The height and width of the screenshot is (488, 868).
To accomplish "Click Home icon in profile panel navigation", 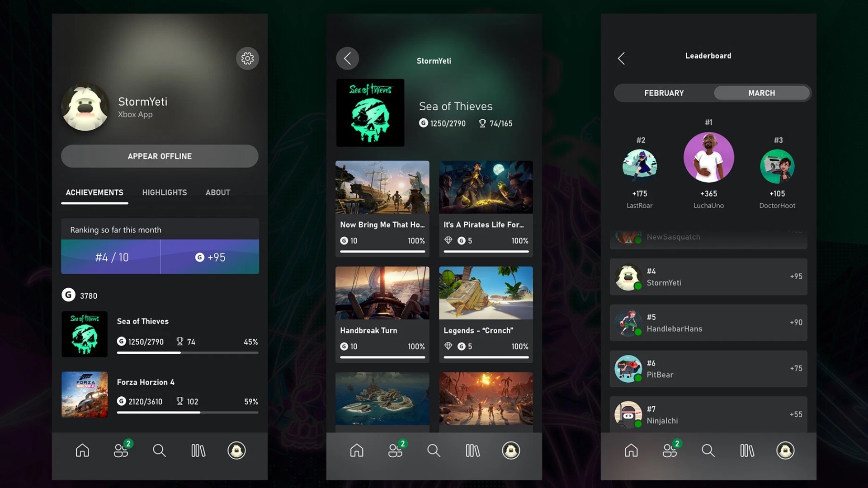I will [x=82, y=450].
